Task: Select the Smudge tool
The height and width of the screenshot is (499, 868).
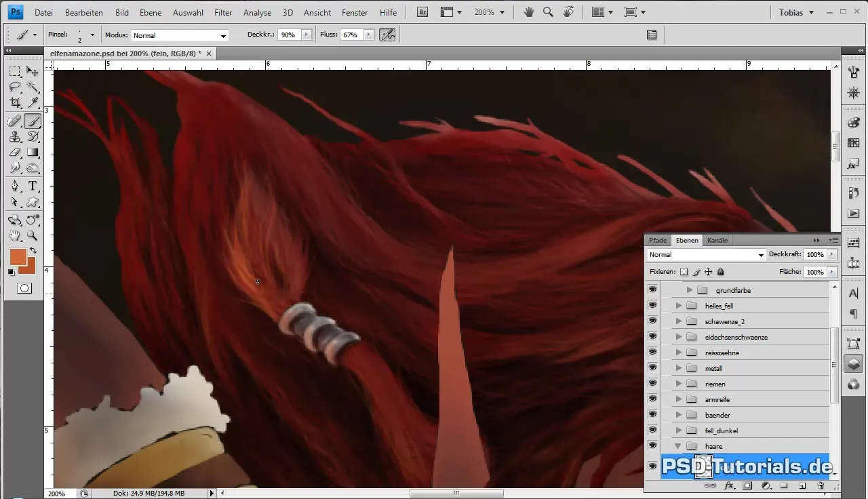Action: [x=14, y=169]
